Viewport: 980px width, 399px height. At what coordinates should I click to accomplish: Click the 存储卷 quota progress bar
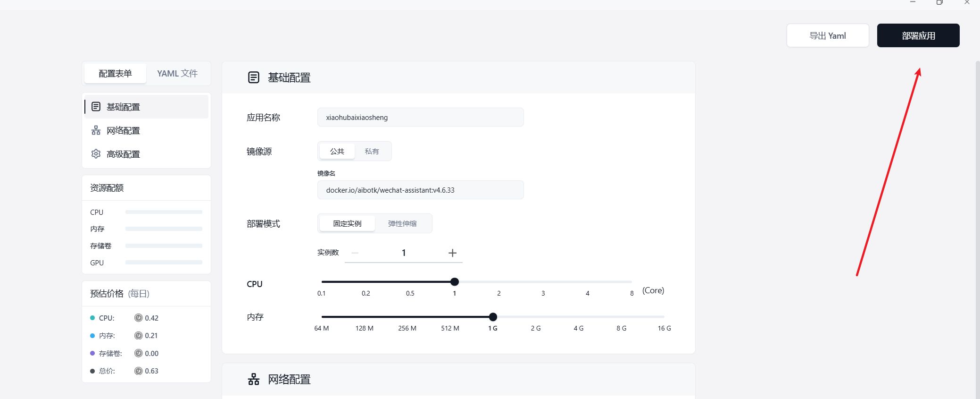pyautogui.click(x=164, y=246)
